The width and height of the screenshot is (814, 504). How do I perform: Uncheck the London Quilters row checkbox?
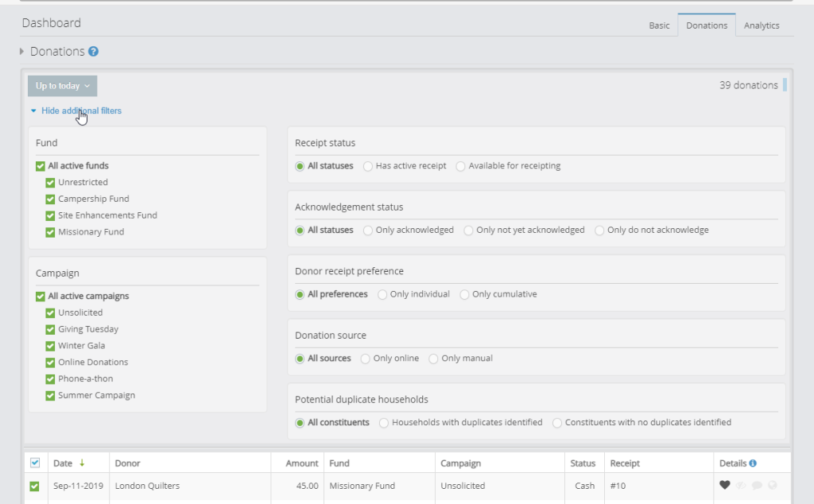(x=34, y=487)
